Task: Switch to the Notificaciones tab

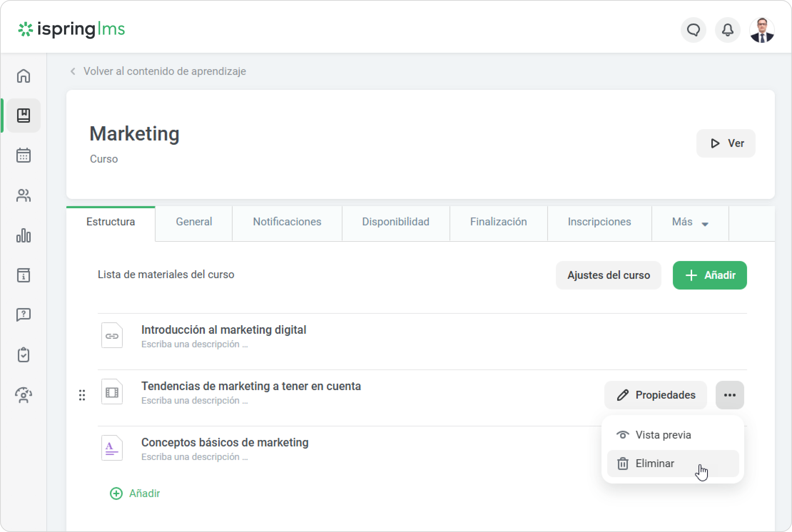Action: [x=287, y=222]
